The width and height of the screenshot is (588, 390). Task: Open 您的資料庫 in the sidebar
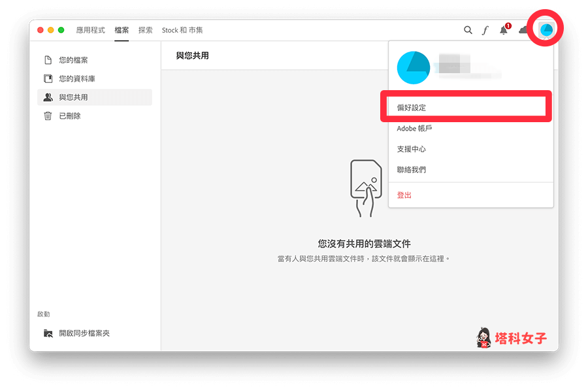[95, 79]
